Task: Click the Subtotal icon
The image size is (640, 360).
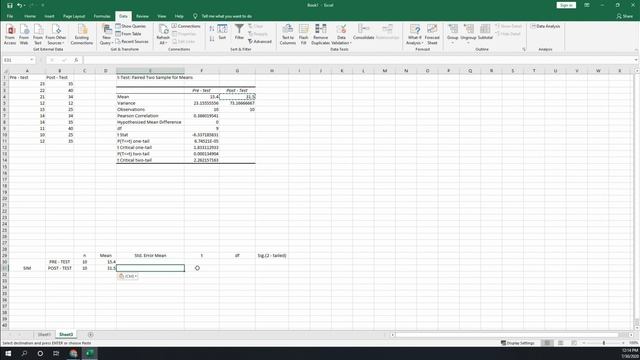Action: (x=485, y=32)
